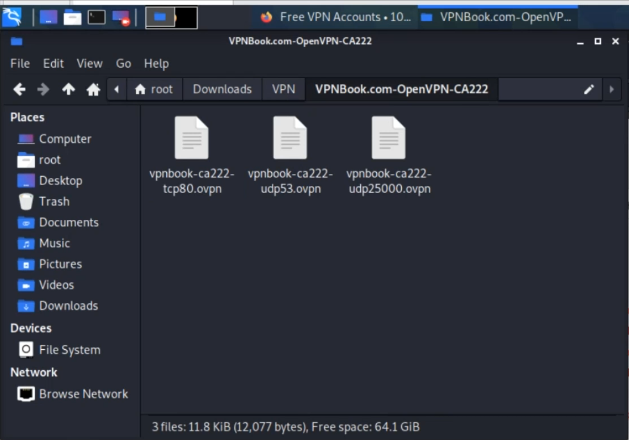Click the status bar file count text
This screenshot has width=629, height=440.
286,427
